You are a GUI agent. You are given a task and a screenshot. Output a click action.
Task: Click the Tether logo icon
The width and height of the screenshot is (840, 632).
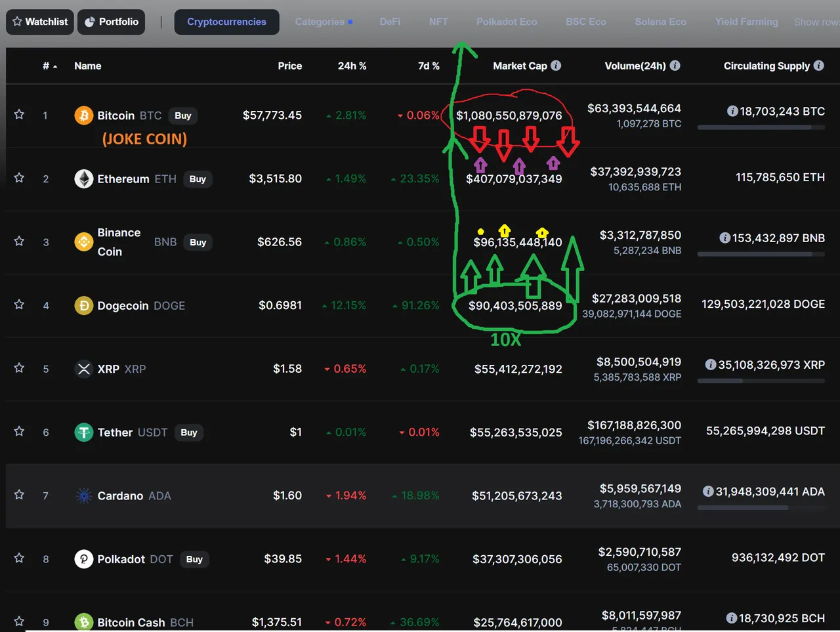click(x=83, y=432)
